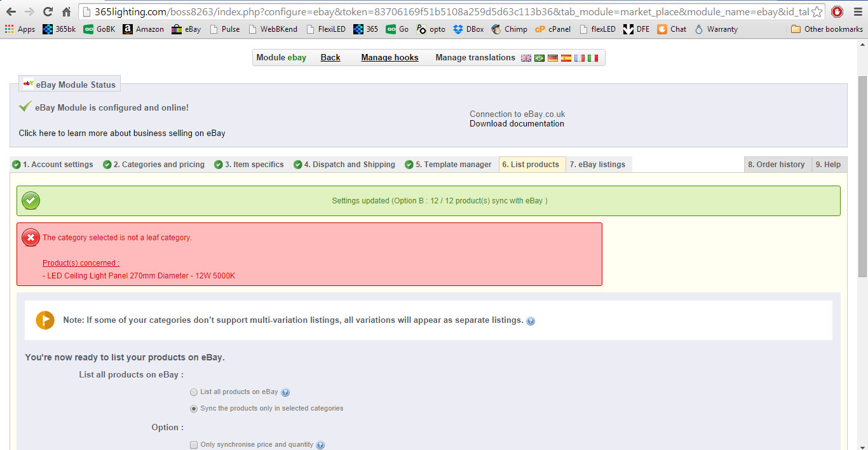Open the eBay bookmark

187,29
